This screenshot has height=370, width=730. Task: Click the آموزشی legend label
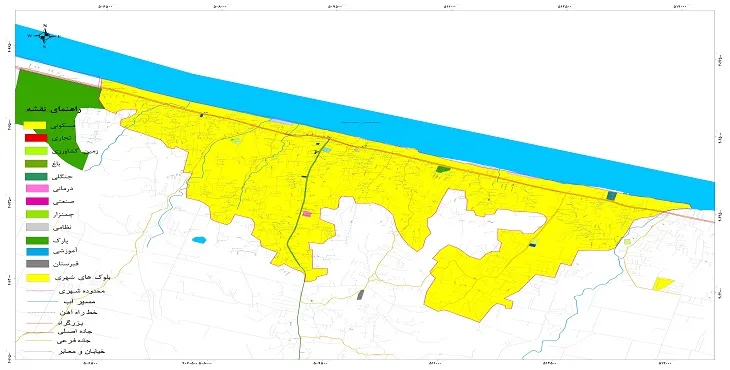(x=65, y=251)
